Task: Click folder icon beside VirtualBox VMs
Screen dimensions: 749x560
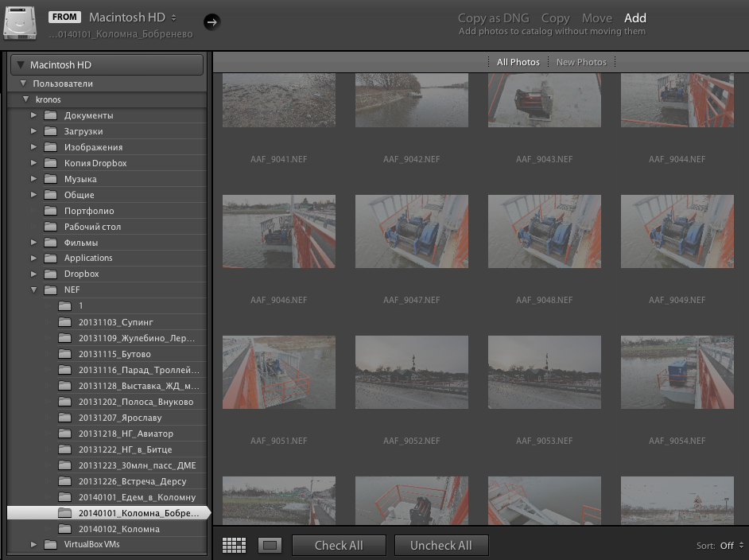Action: tap(51, 544)
